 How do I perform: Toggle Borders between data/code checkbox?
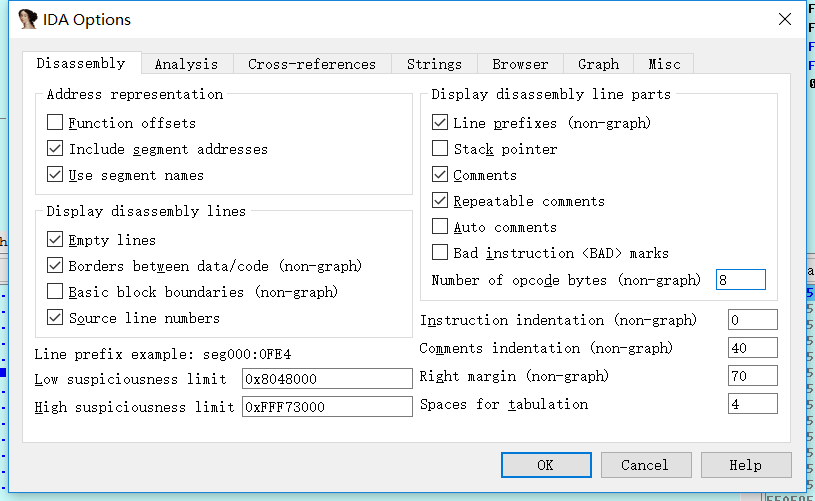55,266
